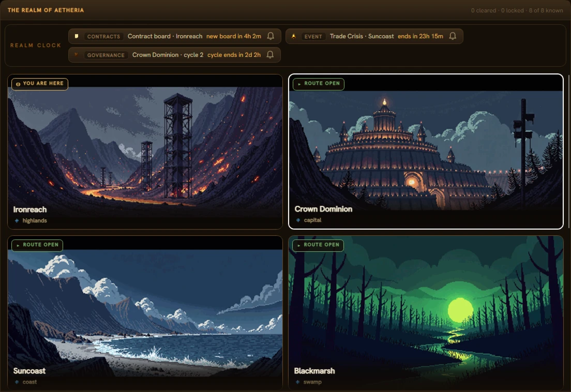Click the plus icon beside coast tag

(x=17, y=382)
